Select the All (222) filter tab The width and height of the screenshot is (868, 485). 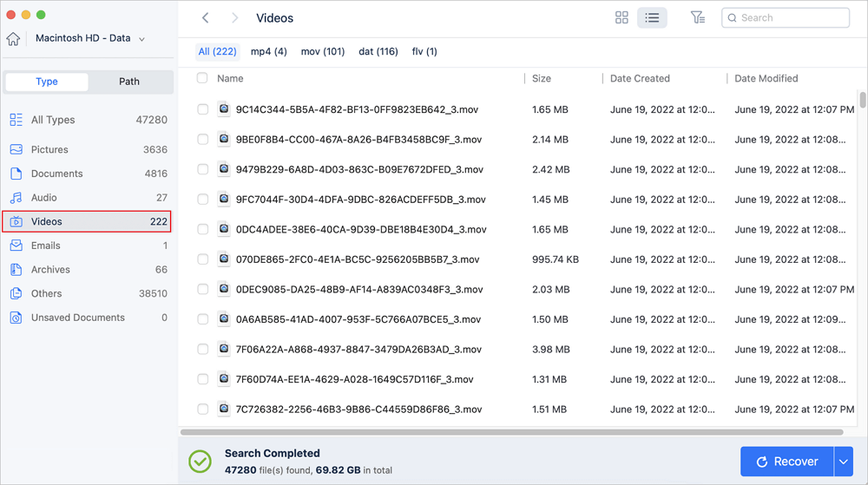point(218,51)
